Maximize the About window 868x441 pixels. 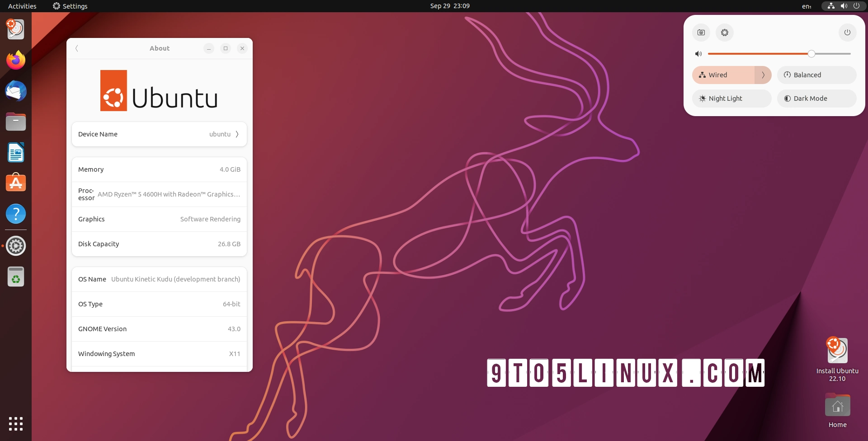(226, 48)
